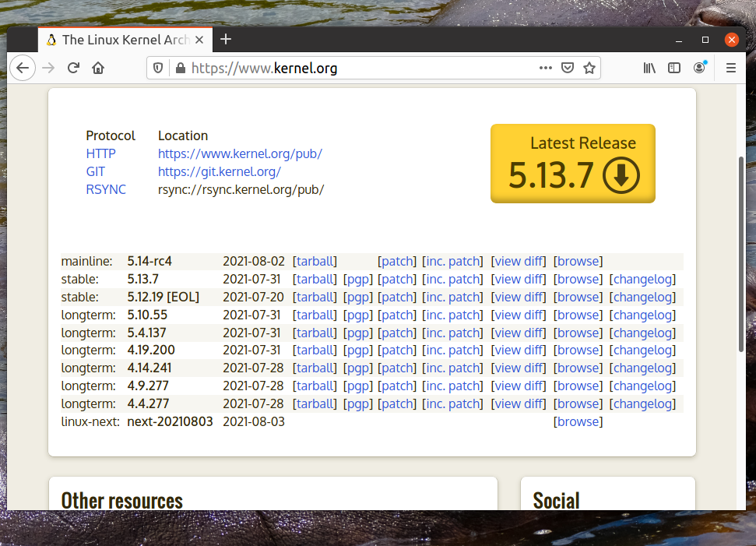
Task: View diff for longterm 4.19.200
Action: [x=519, y=350]
